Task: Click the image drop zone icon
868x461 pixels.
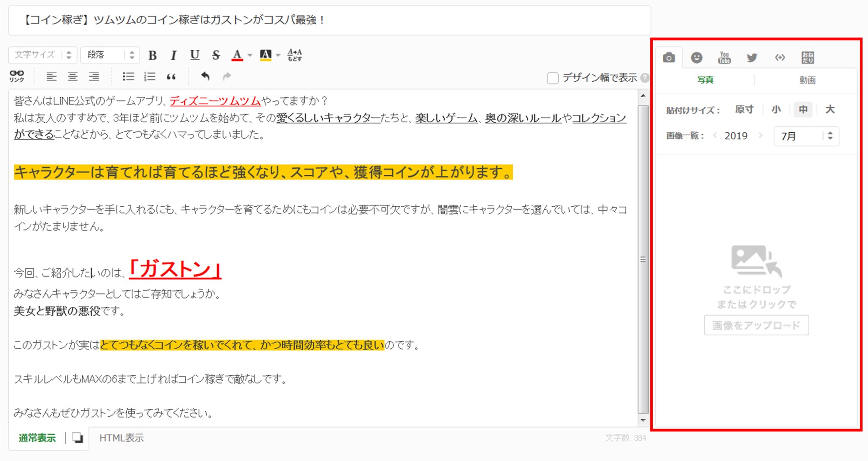Action: 756,261
